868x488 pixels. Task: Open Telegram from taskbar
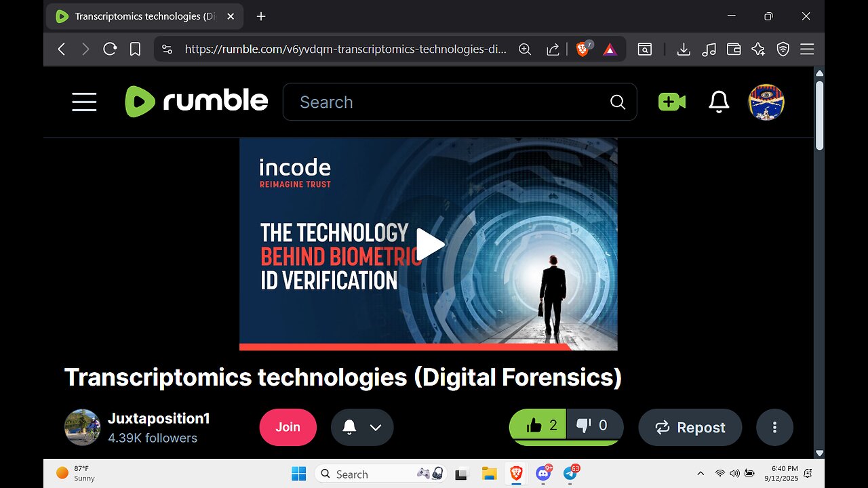(x=570, y=473)
